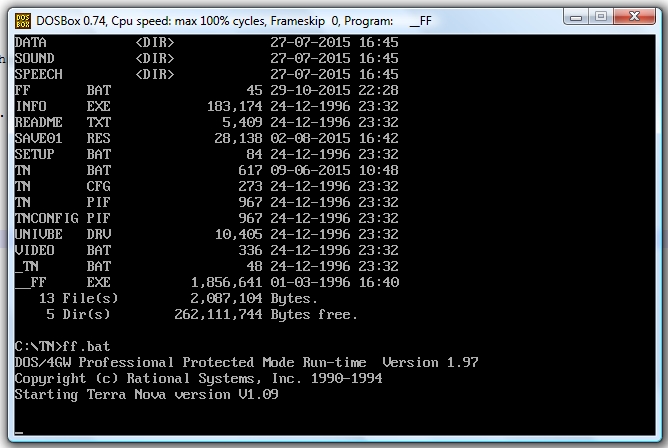Click the DOSBox 0.74 title bar text
Image resolution: width=668 pixels, height=448 pixels.
(233, 21)
